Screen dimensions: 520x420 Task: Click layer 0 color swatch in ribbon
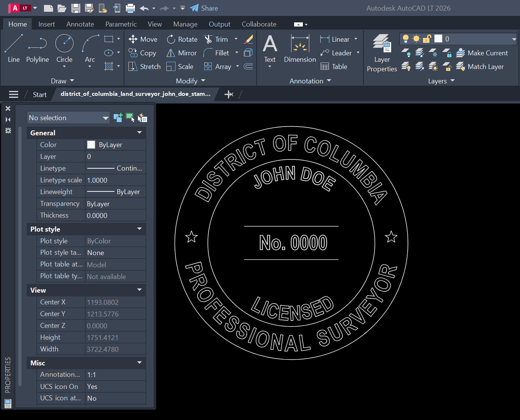tap(438, 39)
